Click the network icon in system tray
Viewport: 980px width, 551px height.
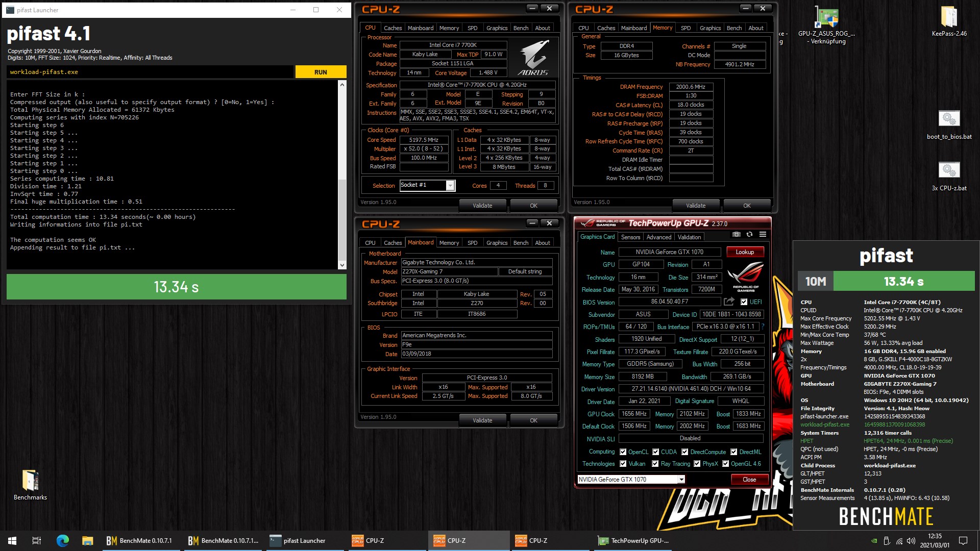coord(899,541)
